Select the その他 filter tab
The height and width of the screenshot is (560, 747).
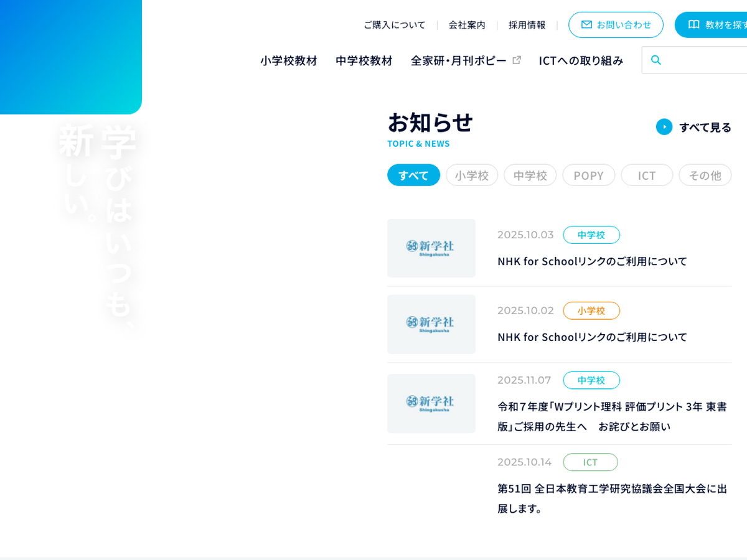(x=705, y=175)
